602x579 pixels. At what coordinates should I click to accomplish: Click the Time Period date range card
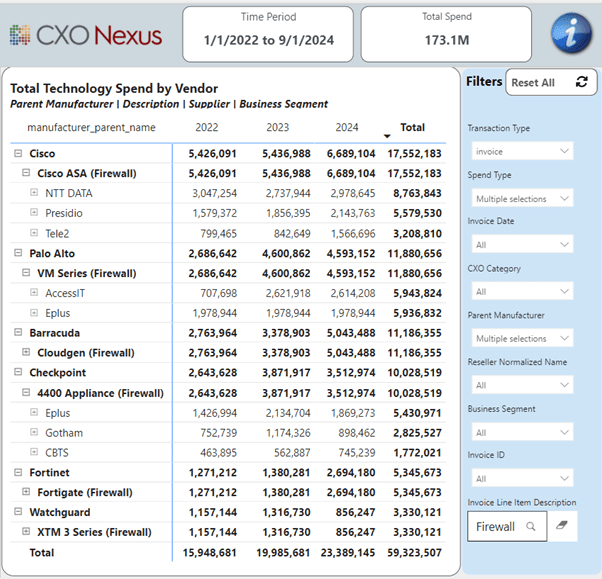(x=267, y=34)
